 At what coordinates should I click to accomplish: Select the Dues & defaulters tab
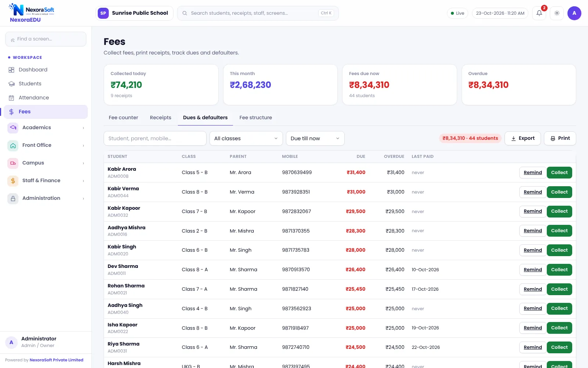pyautogui.click(x=205, y=118)
